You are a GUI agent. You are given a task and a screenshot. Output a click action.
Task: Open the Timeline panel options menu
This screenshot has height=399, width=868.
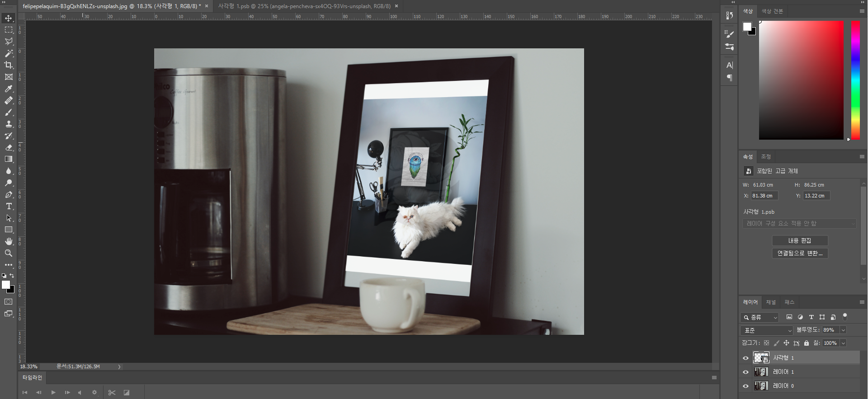(714, 378)
